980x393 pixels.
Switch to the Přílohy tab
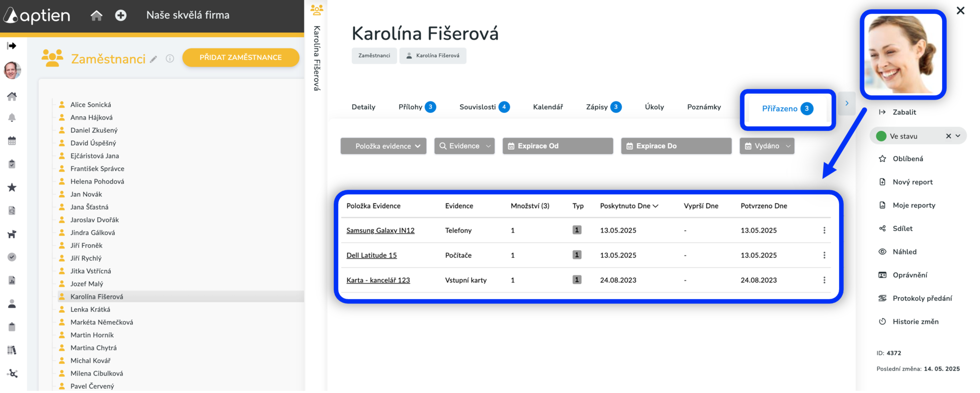[x=417, y=107]
